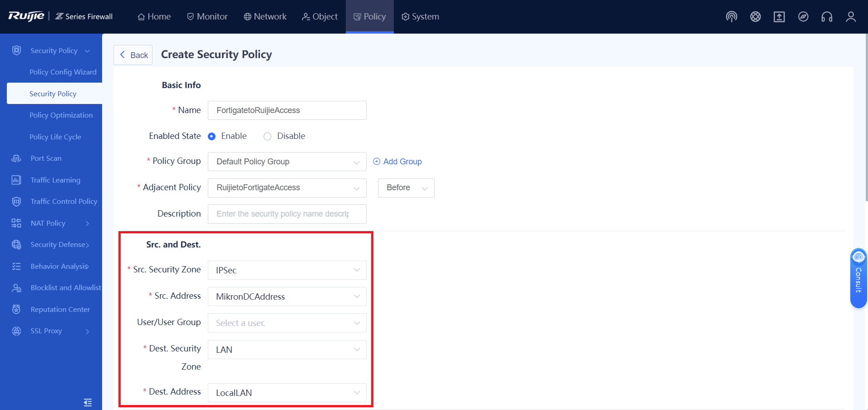The image size is (868, 410).
Task: Open the Network tab
Action: pyautogui.click(x=265, y=17)
